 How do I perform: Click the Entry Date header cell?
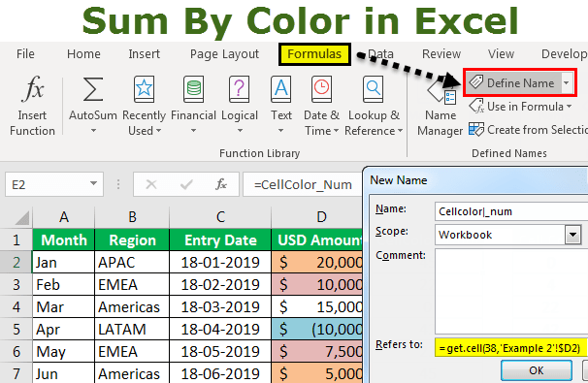coord(220,239)
